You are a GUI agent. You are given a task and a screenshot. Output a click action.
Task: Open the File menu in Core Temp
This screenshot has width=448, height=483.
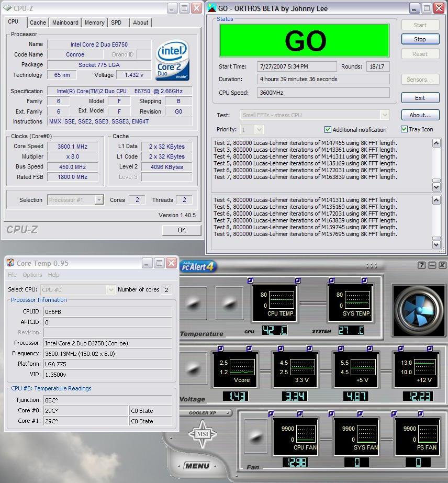pos(12,275)
